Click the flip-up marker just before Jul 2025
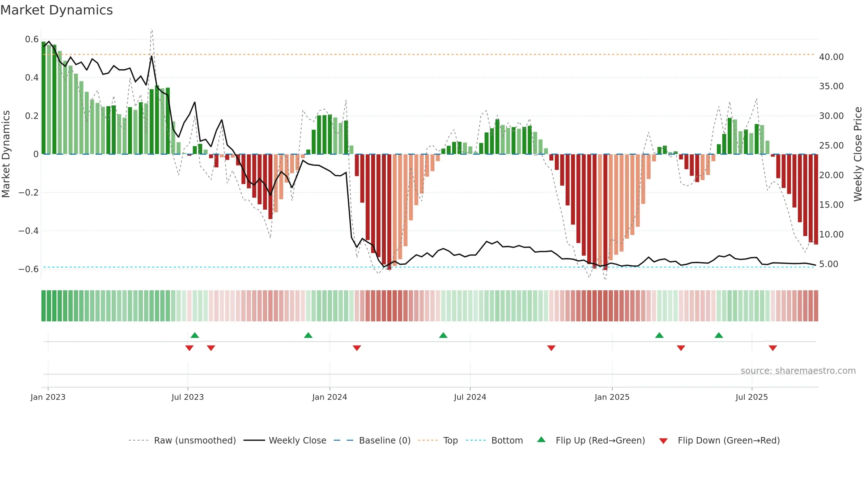Image resolution: width=868 pixels, height=488 pixels. click(719, 335)
